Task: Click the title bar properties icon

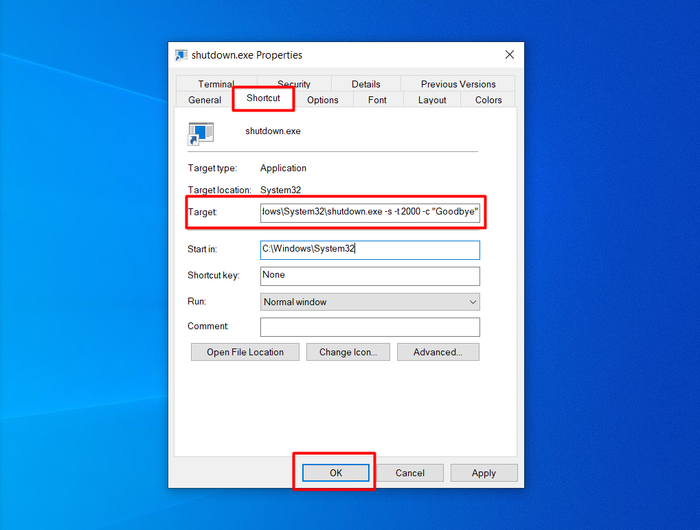Action: (x=181, y=55)
